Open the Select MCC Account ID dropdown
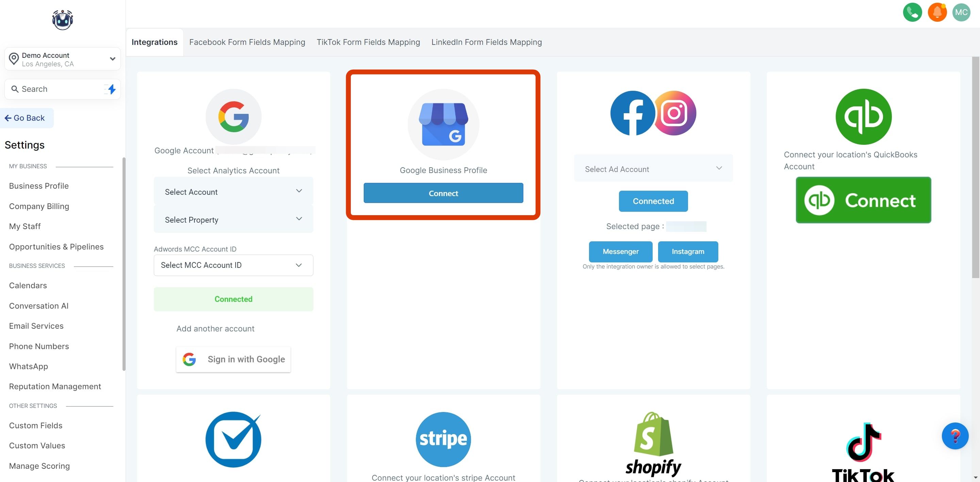980x482 pixels. point(233,265)
